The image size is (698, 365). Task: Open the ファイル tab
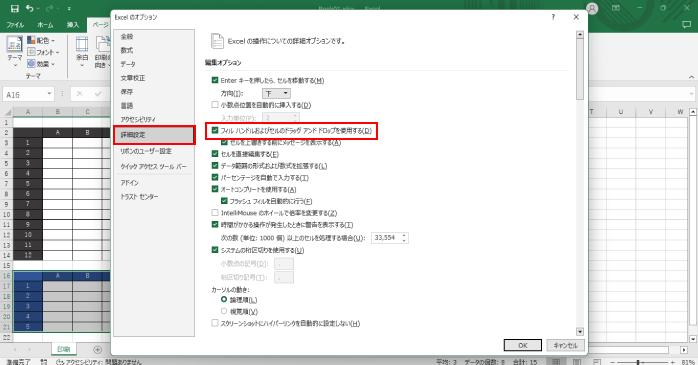15,25
